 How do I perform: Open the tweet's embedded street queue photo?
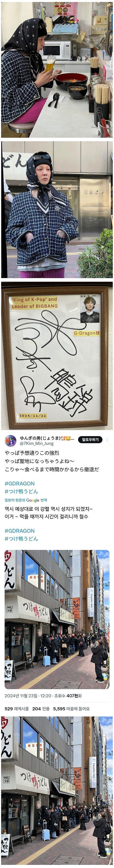point(57,615)
